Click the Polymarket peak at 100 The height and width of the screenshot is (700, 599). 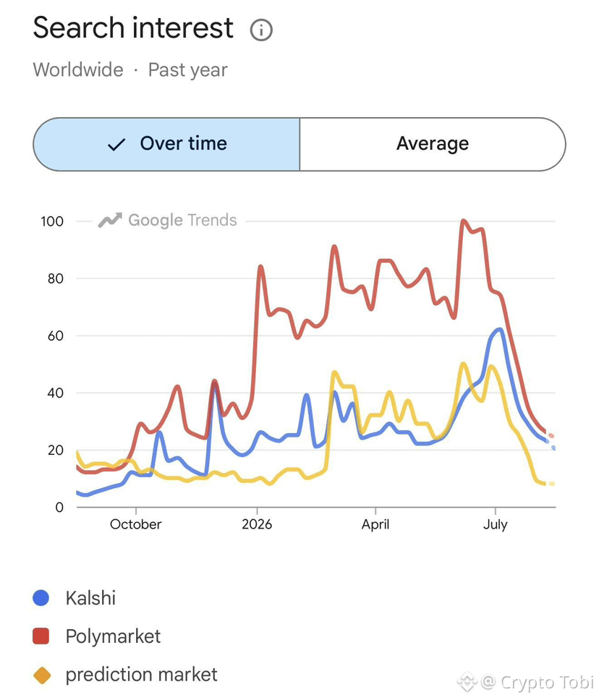click(463, 221)
